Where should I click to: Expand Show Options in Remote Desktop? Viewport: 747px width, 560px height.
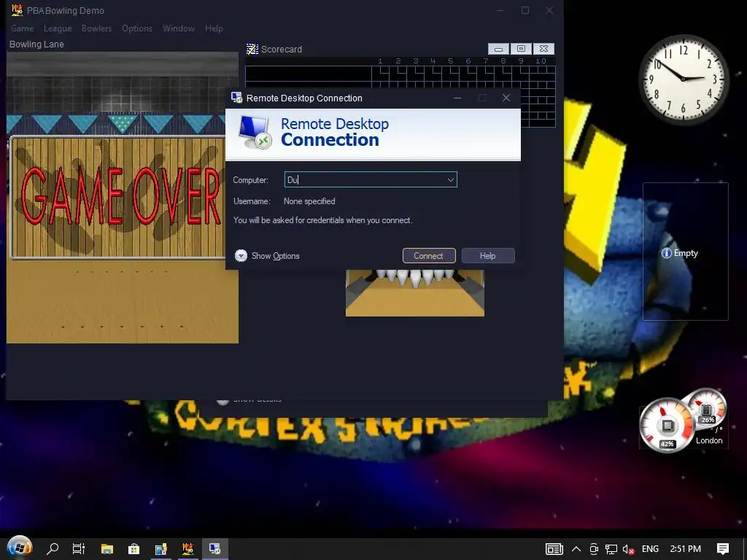[x=267, y=256]
